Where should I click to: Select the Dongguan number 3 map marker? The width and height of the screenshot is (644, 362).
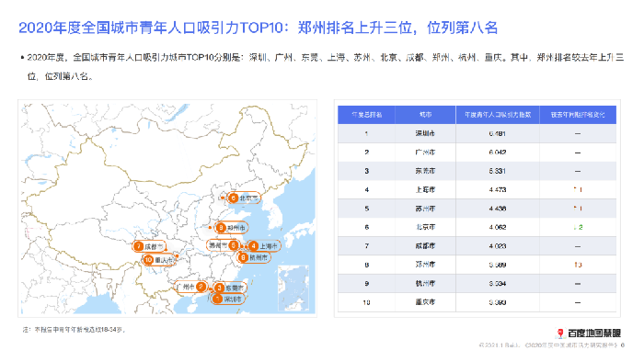230,288
